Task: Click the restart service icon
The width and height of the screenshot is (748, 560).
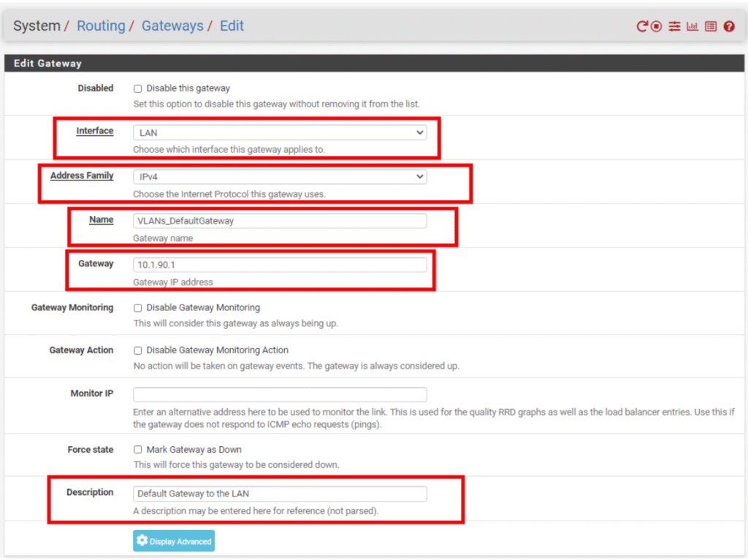Action: 642,26
